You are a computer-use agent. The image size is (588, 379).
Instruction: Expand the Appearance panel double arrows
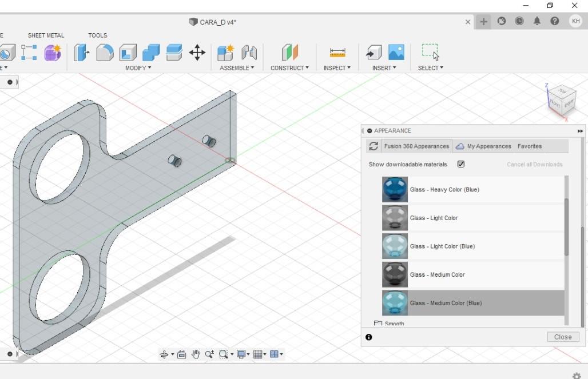pos(580,131)
